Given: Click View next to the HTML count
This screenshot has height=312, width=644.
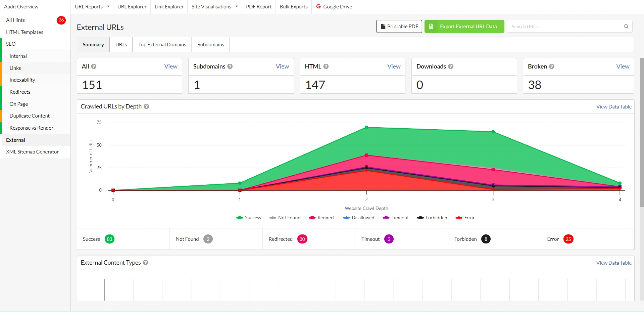Looking at the screenshot, I should (394, 66).
